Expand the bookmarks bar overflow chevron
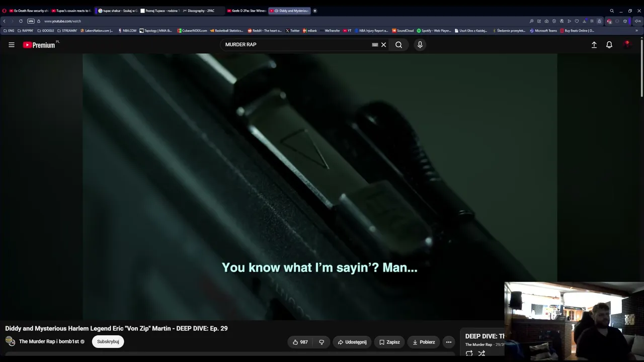The height and width of the screenshot is (362, 644). pos(636,31)
